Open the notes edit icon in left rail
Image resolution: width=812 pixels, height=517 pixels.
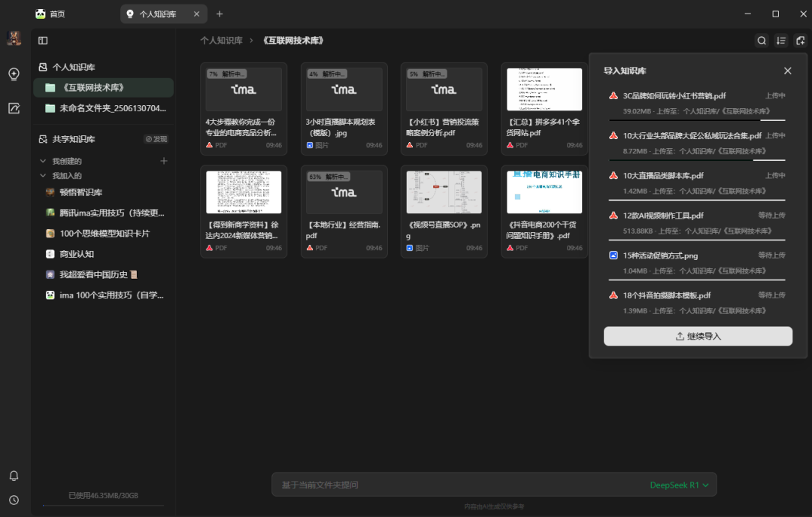pyautogui.click(x=14, y=108)
